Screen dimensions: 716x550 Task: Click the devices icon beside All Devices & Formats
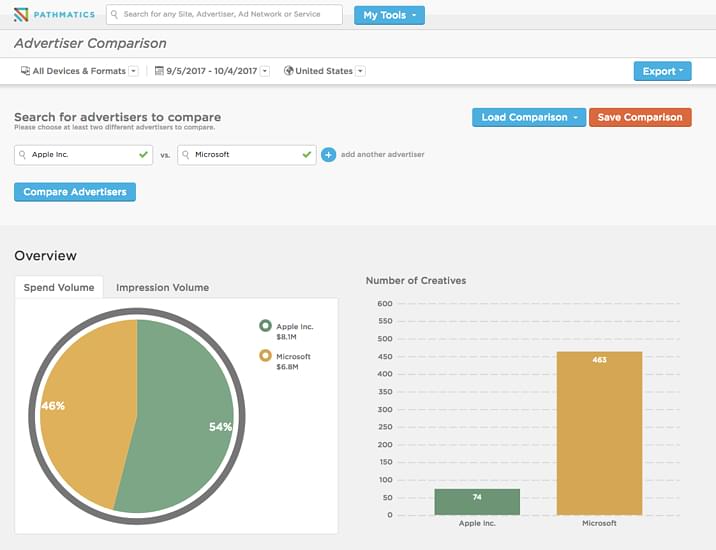click(x=26, y=71)
